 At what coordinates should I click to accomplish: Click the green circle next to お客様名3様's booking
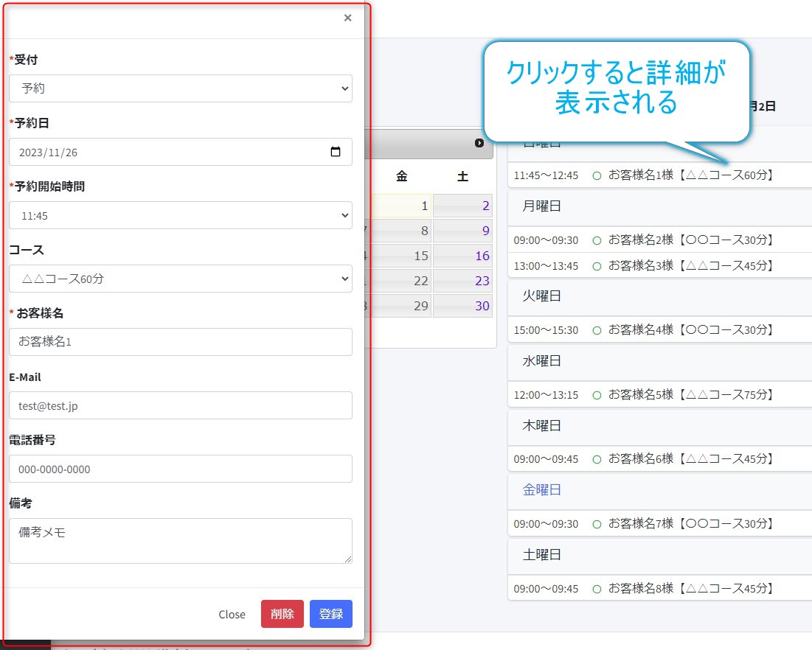596,265
